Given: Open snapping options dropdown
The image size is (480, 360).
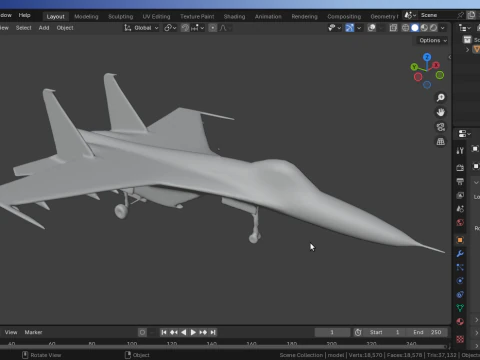Looking at the screenshot, I should (x=197, y=28).
